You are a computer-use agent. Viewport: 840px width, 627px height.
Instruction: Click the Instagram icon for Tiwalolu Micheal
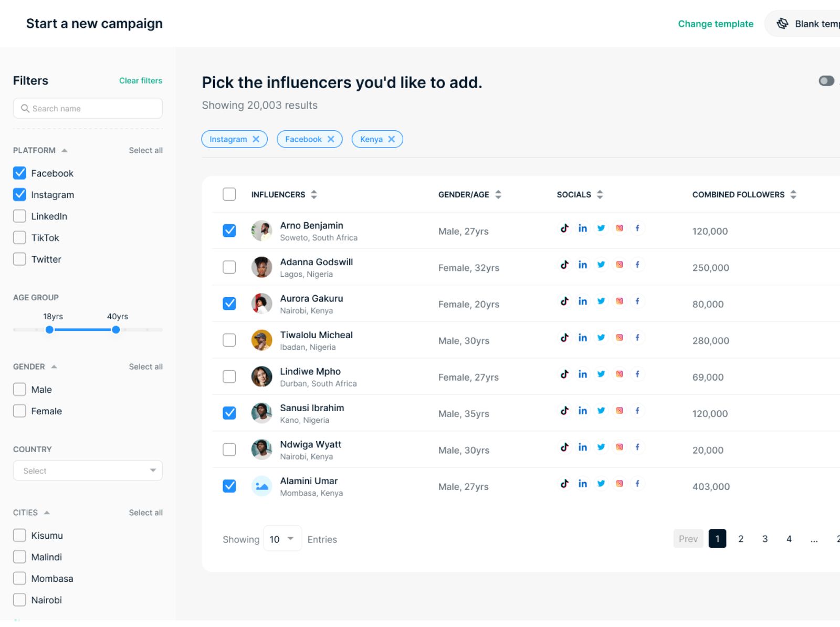619,338
